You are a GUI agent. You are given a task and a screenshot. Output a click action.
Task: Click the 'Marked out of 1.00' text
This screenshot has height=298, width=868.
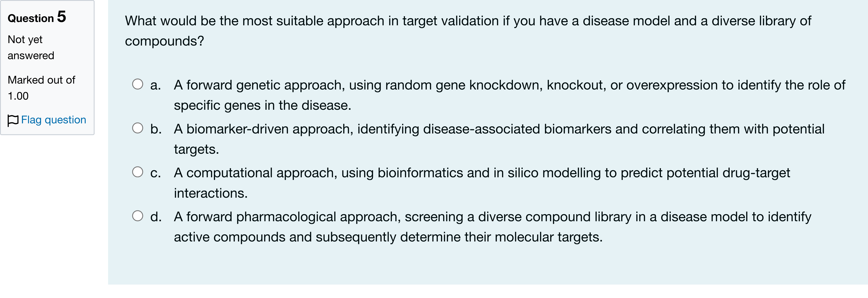pos(41,88)
